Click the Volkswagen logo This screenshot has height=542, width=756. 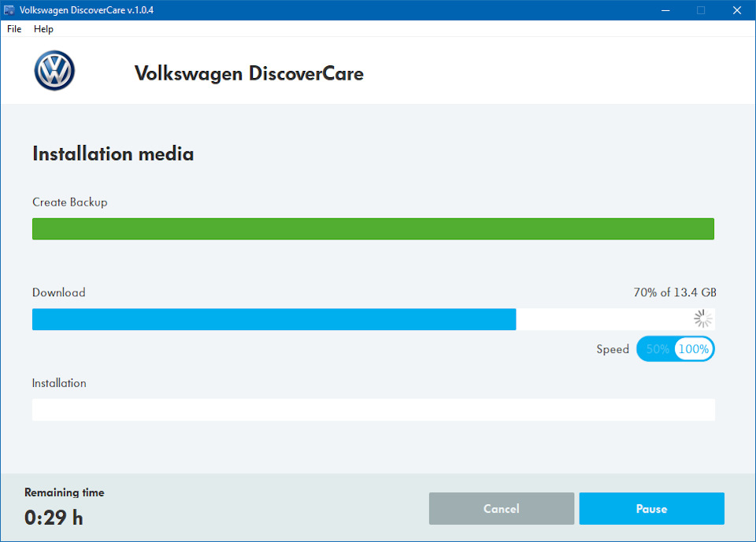pos(54,70)
